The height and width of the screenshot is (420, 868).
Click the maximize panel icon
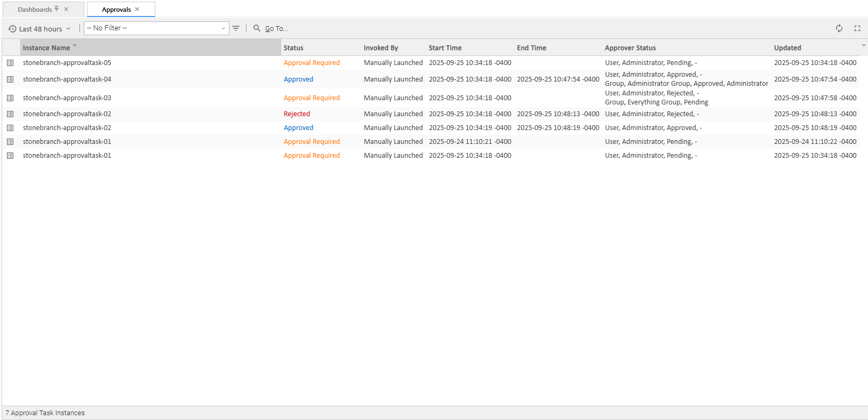click(857, 28)
